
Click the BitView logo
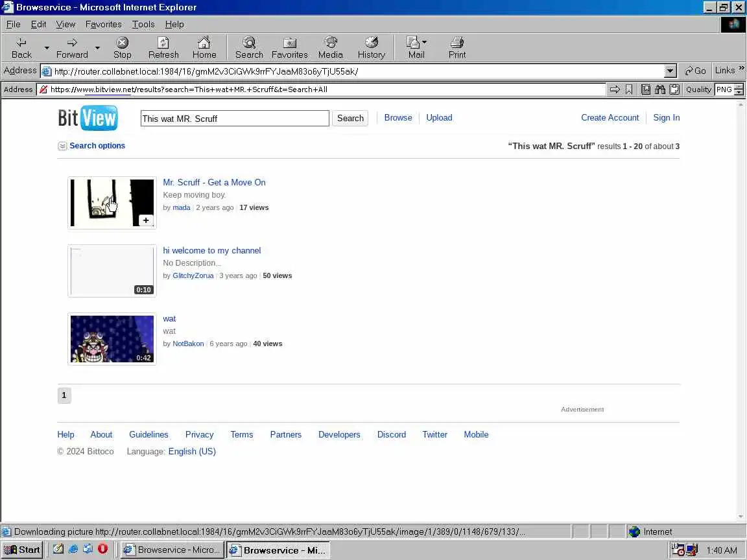pyautogui.click(x=88, y=118)
